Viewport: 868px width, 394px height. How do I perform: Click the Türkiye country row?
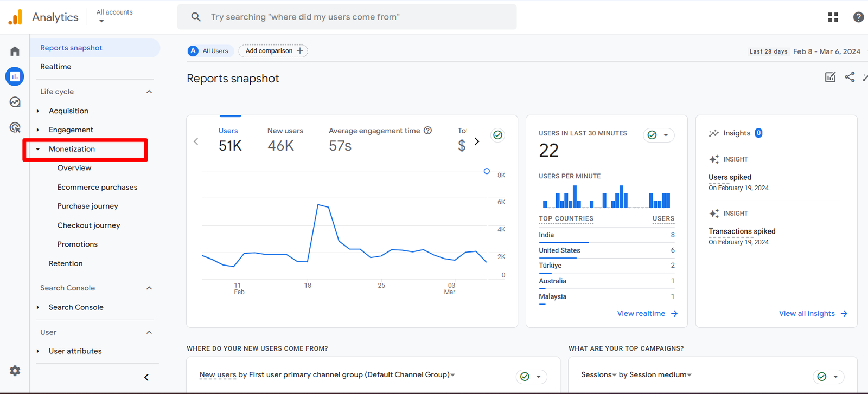(x=607, y=266)
